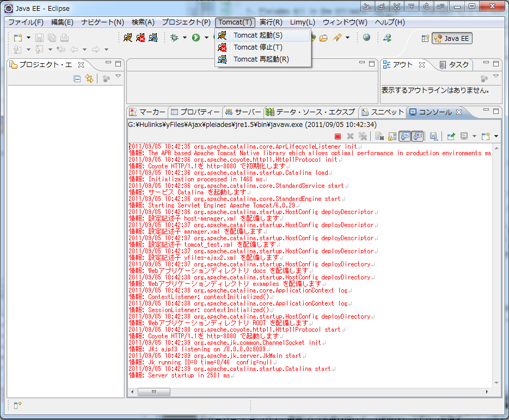Open the Display Selected Console dropdown arrow

pyautogui.click(x=474, y=136)
